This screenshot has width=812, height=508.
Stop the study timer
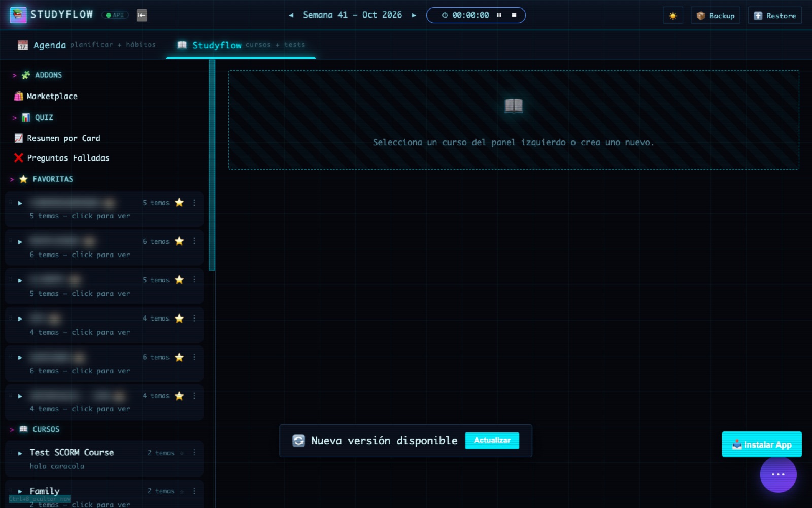tap(514, 15)
